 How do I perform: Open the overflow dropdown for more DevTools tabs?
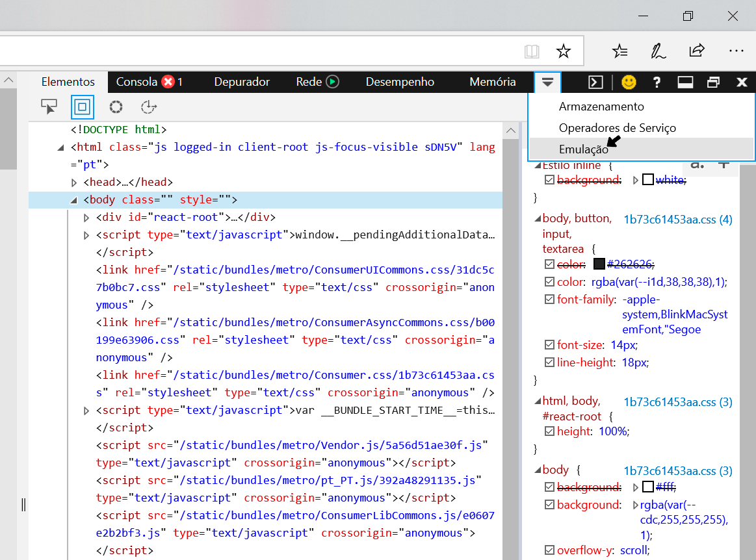point(547,83)
